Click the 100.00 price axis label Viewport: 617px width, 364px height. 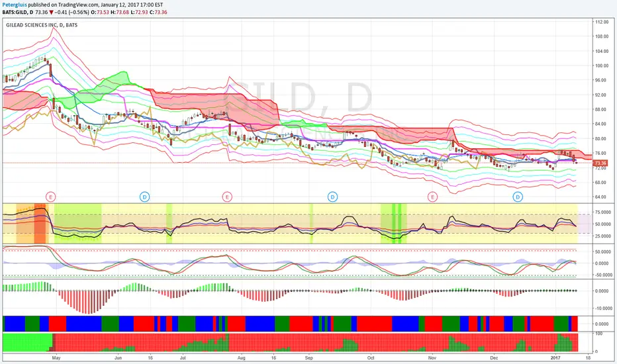pos(602,66)
